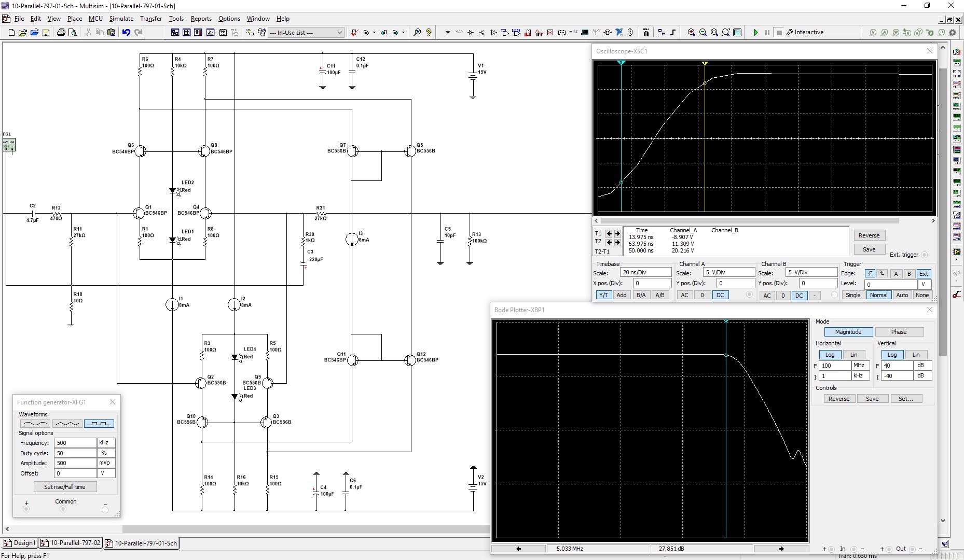964x560 pixels.
Task: Move Bode Plotter cursor right arrow
Action: click(x=781, y=549)
